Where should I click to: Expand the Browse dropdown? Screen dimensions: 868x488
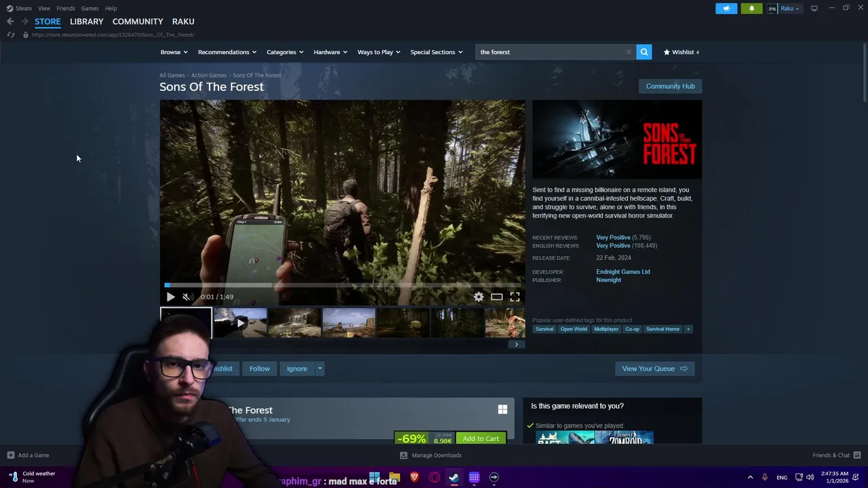click(x=173, y=52)
